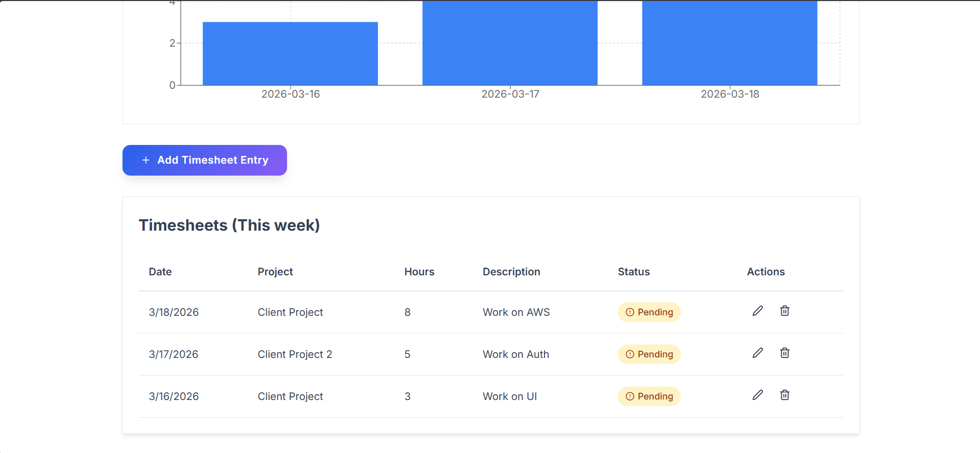The width and height of the screenshot is (980, 453).
Task: Click the Pending badge for Work on Auth
Action: [649, 354]
